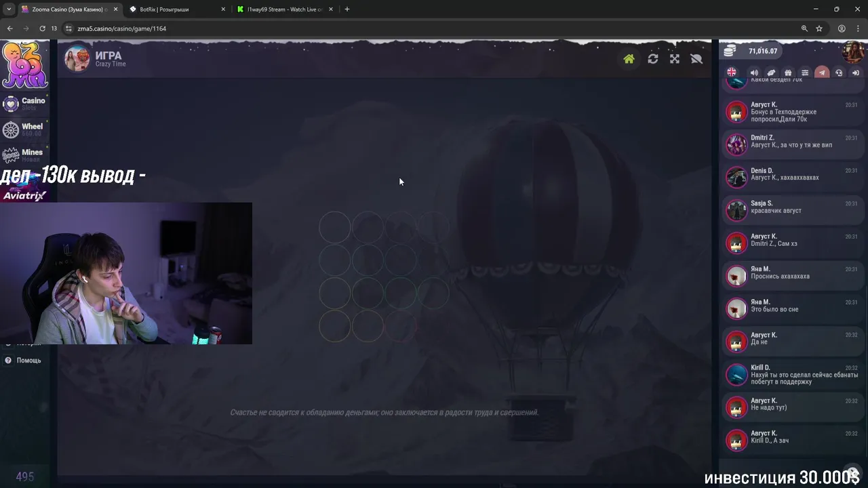Open the browser zoom magnifier icon
This screenshot has height=488, width=868.
pos(804,28)
